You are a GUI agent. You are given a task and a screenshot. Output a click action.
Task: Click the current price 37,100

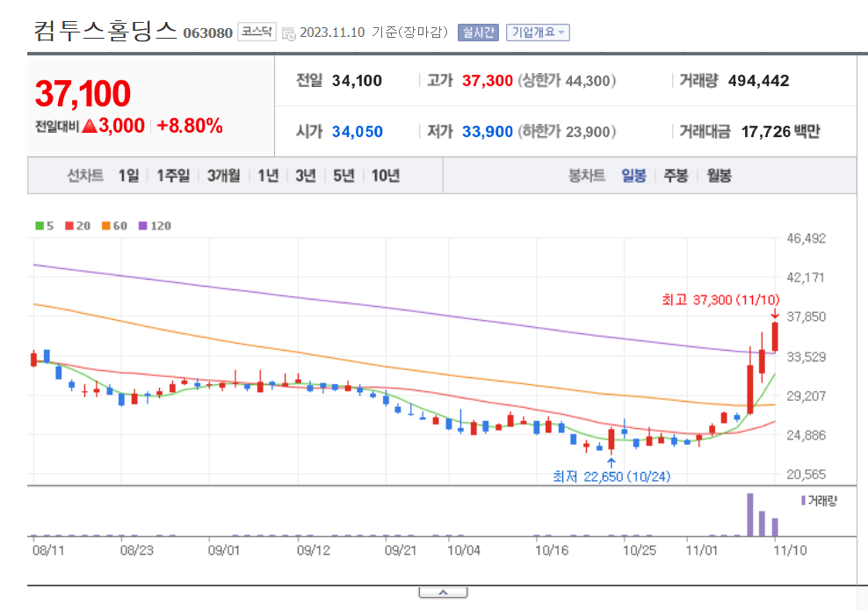click(x=83, y=93)
